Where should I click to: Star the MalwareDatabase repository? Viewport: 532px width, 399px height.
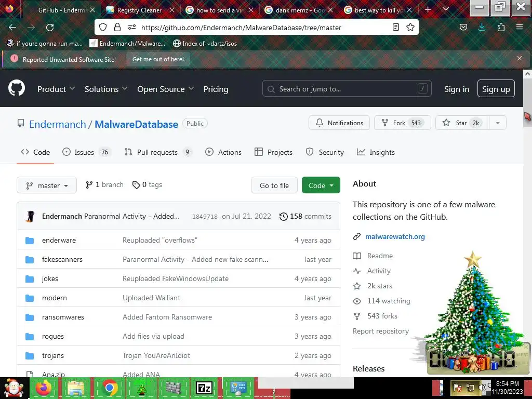point(462,123)
